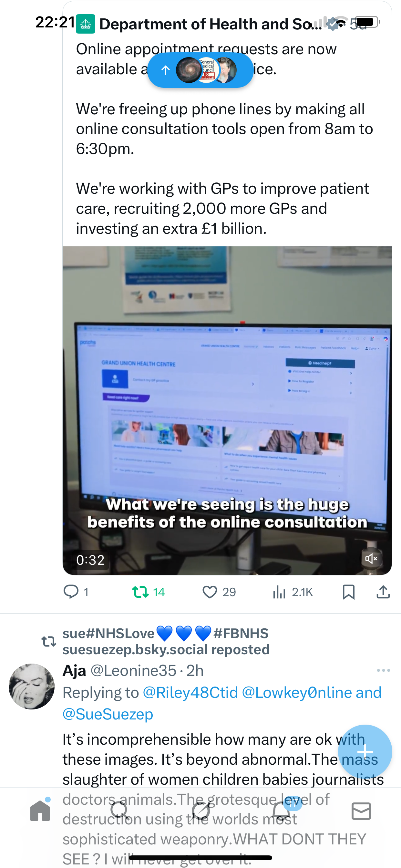Image resolution: width=401 pixels, height=868 pixels.
Task: Bookmark the Department of Health post
Action: (x=348, y=592)
